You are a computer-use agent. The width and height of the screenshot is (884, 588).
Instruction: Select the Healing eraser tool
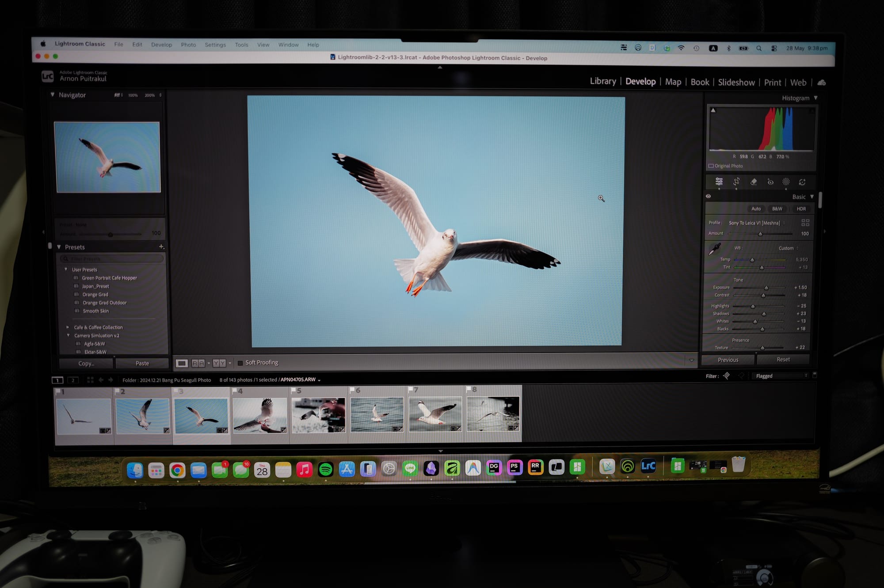pos(754,182)
